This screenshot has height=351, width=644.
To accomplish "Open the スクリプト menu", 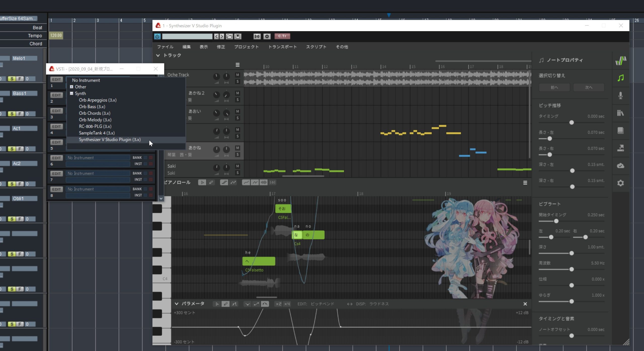I will [316, 47].
